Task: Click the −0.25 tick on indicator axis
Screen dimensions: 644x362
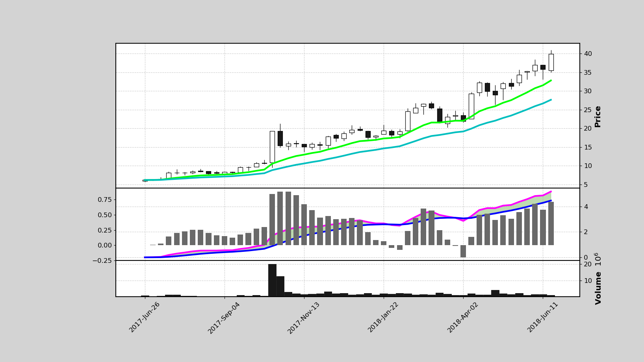Action: pos(102,260)
